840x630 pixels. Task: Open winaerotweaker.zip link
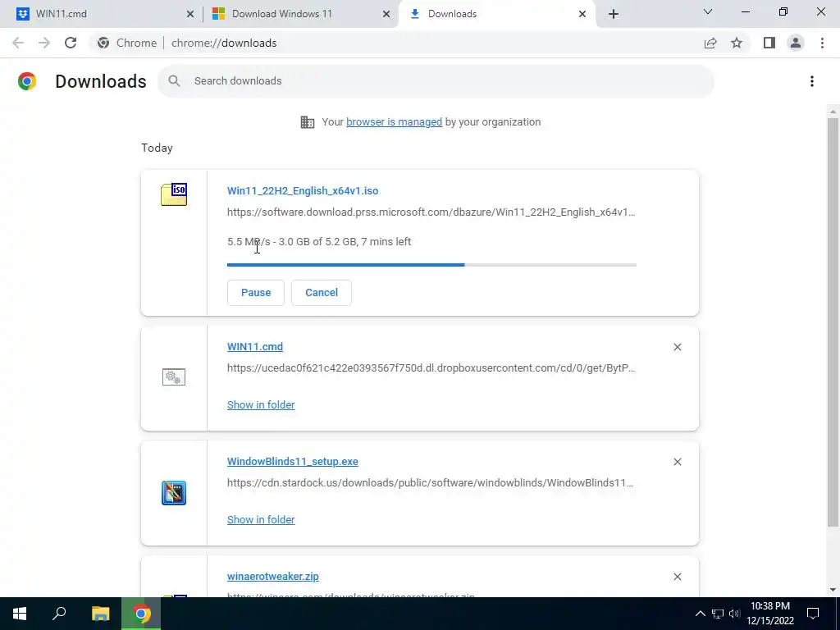click(272, 577)
